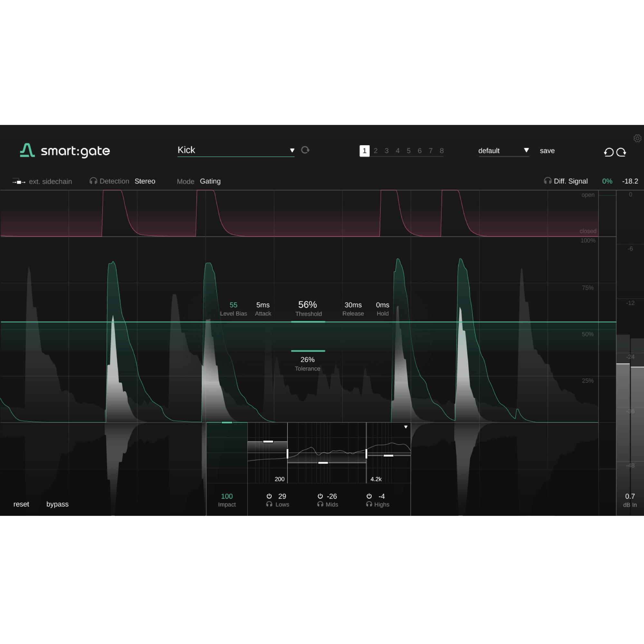Image resolution: width=644 pixels, height=644 pixels.
Task: Click the Level Bias value 55
Action: pos(233,305)
